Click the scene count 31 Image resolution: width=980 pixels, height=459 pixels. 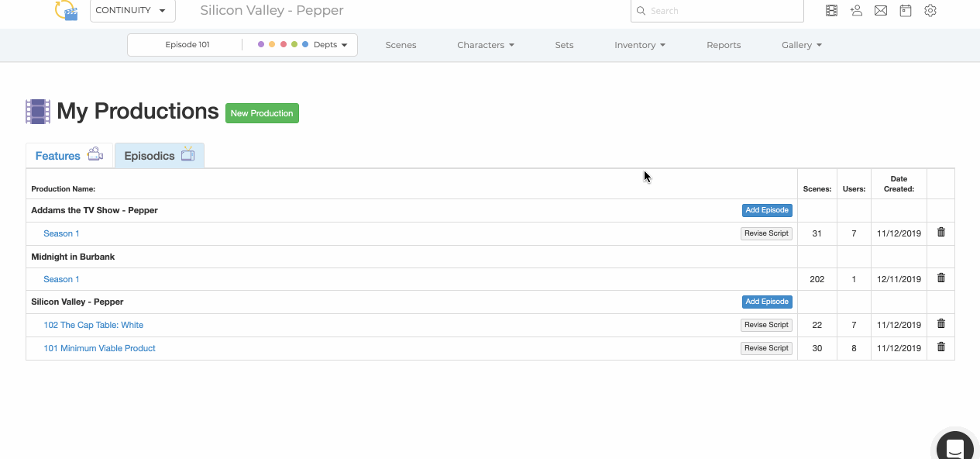pyautogui.click(x=817, y=233)
